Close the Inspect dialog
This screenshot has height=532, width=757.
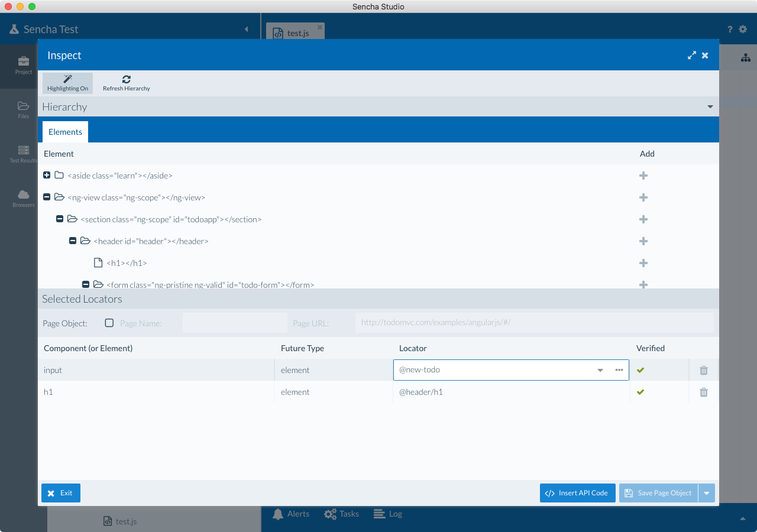tap(705, 55)
